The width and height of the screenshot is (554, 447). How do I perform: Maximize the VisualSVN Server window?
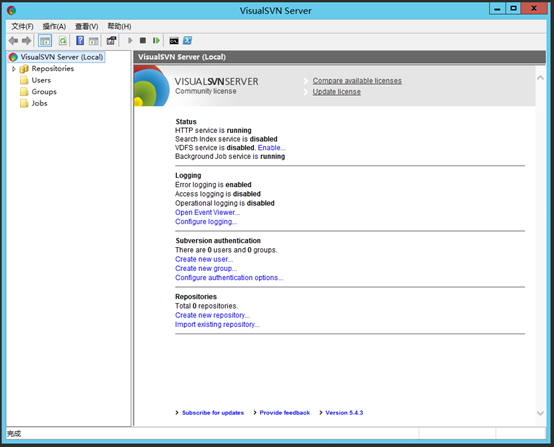coord(513,8)
